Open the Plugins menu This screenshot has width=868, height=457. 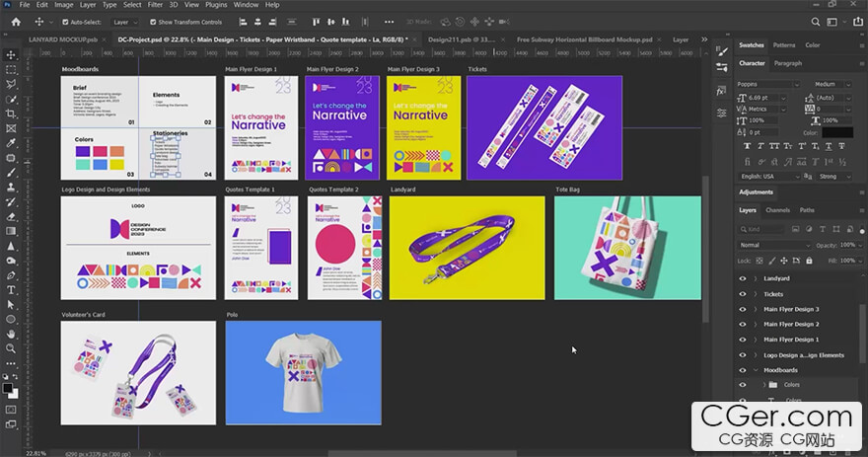click(x=216, y=4)
